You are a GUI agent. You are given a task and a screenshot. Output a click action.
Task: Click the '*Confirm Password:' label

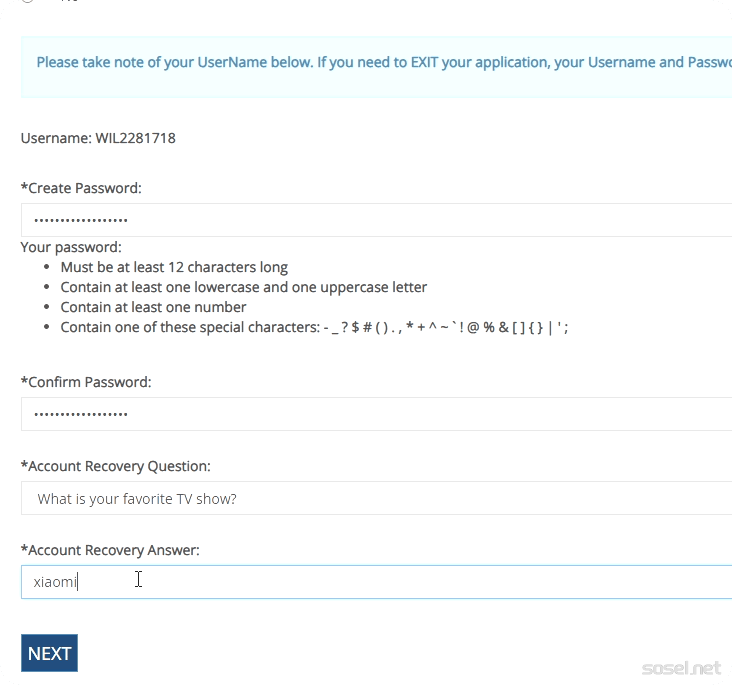[x=86, y=382]
